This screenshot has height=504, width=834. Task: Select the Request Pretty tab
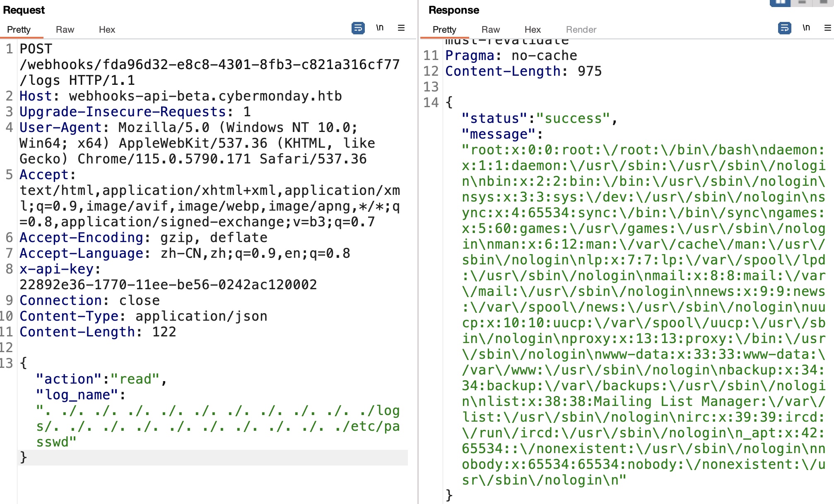[19, 29]
